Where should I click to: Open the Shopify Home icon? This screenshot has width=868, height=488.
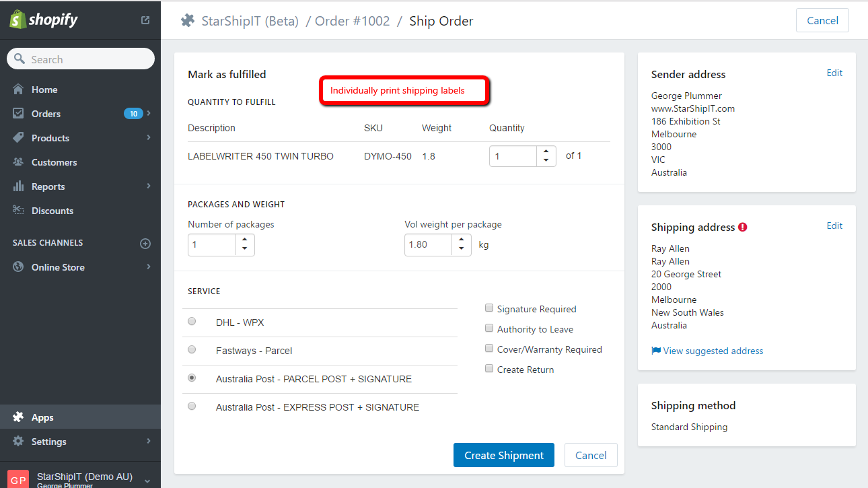pos(17,89)
